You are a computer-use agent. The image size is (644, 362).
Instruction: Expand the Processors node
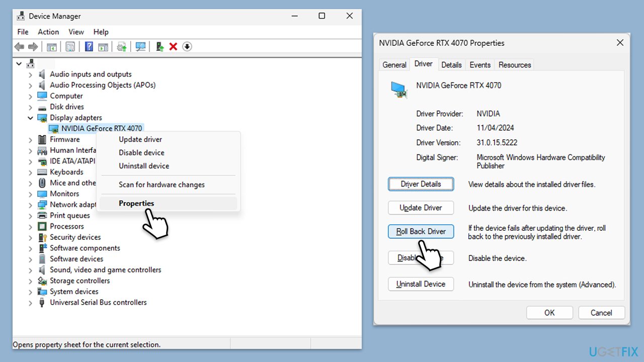pos(30,227)
